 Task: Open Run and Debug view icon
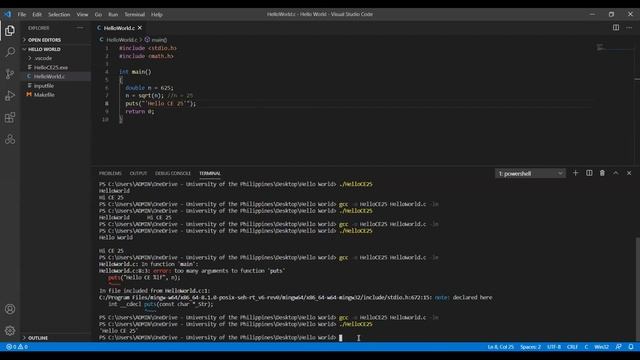(x=10, y=96)
